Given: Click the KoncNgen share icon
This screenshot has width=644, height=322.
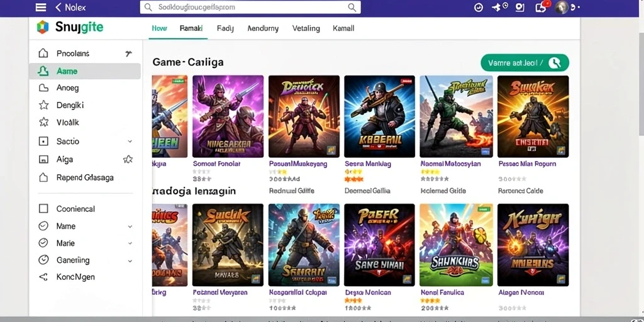Looking at the screenshot, I should [x=43, y=277].
